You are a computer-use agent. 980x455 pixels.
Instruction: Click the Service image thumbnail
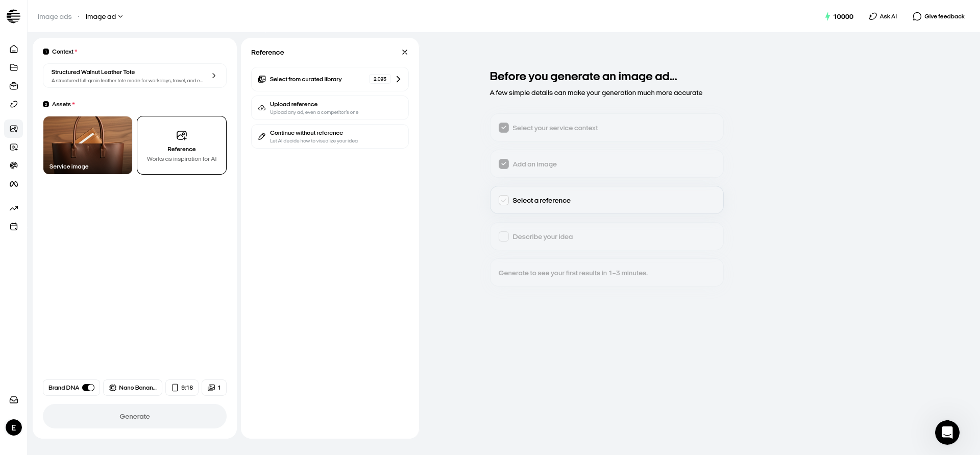click(88, 145)
